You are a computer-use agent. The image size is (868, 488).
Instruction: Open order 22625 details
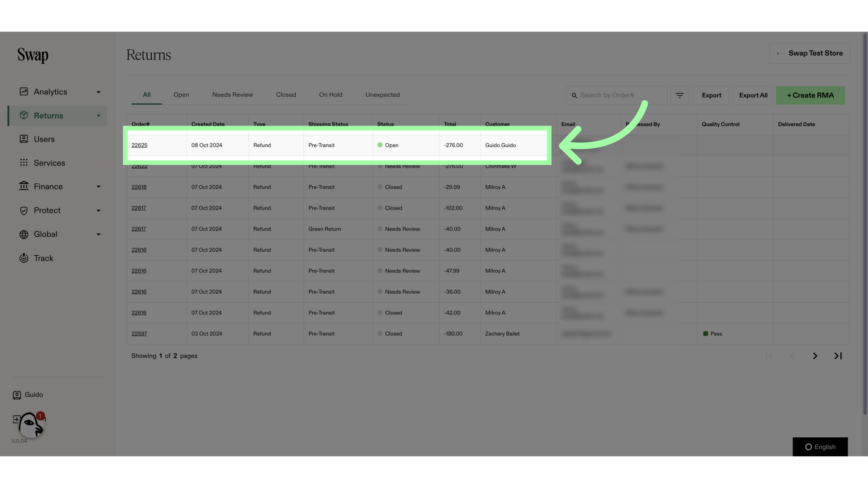tap(139, 145)
